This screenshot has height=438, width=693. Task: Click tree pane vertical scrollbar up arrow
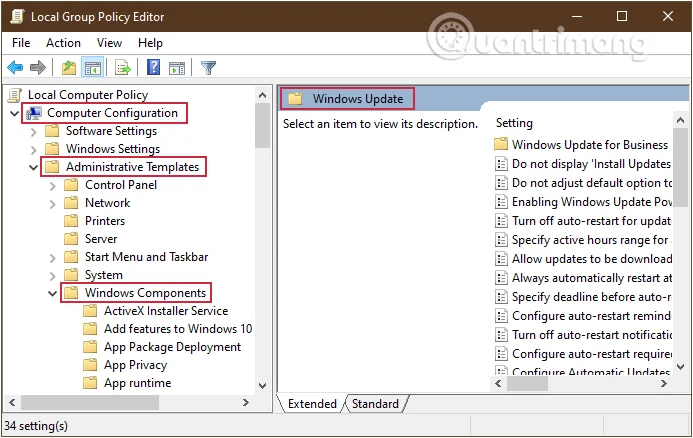263,95
